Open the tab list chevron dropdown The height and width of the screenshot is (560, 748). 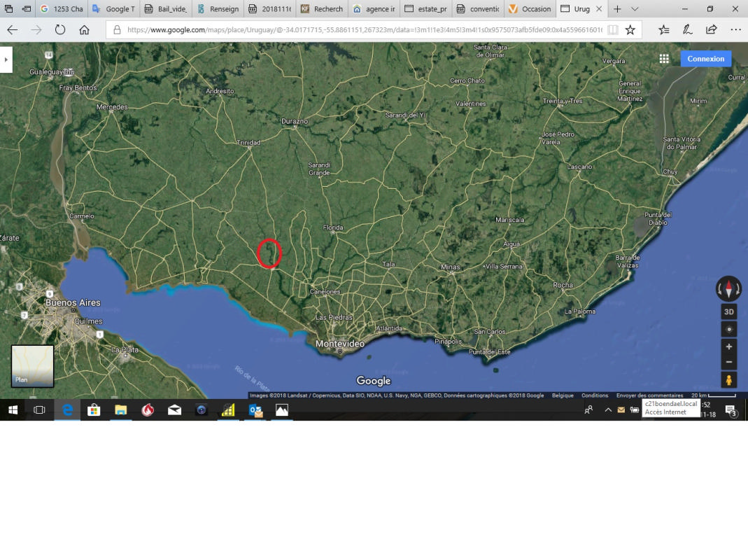point(635,9)
